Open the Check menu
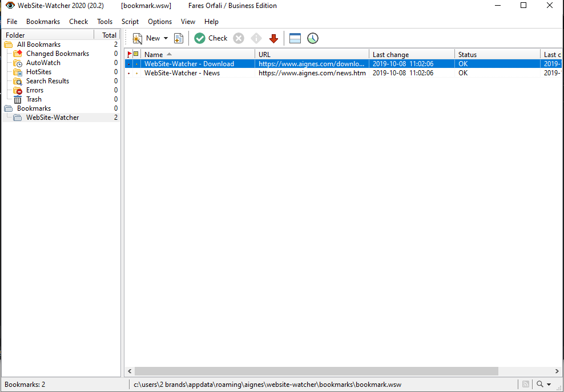This screenshot has height=392, width=564. [x=78, y=22]
